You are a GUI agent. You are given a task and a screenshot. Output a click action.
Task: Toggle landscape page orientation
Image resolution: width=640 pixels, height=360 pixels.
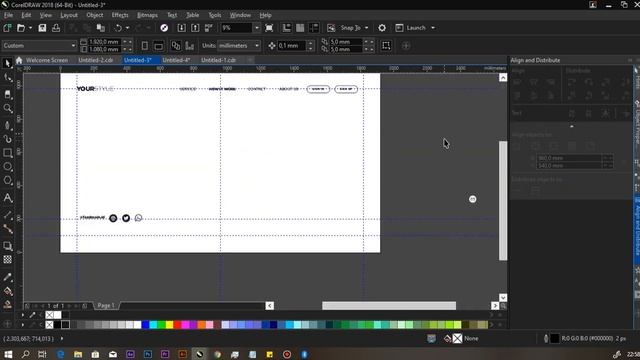[158, 45]
